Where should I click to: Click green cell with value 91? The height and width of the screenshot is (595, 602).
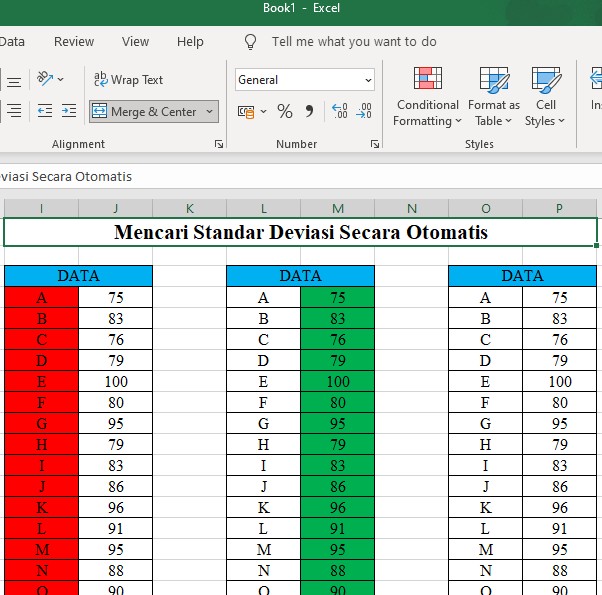(x=337, y=528)
